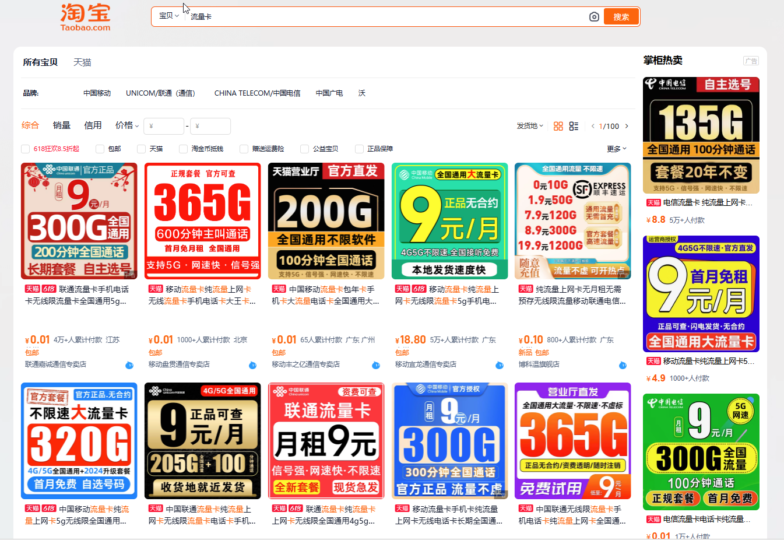Sort results by 销量
Viewport: 784px width, 540px height.
(62, 125)
